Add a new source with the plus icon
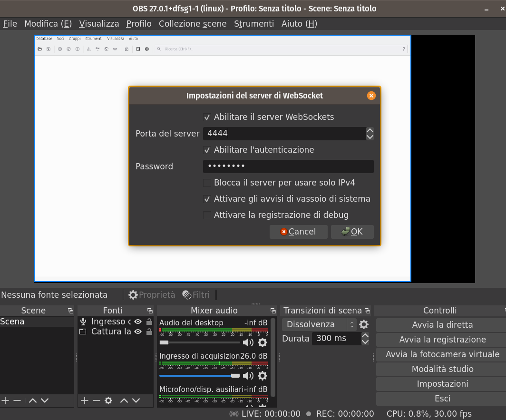Viewport: 506px width, 420px height. click(x=84, y=400)
